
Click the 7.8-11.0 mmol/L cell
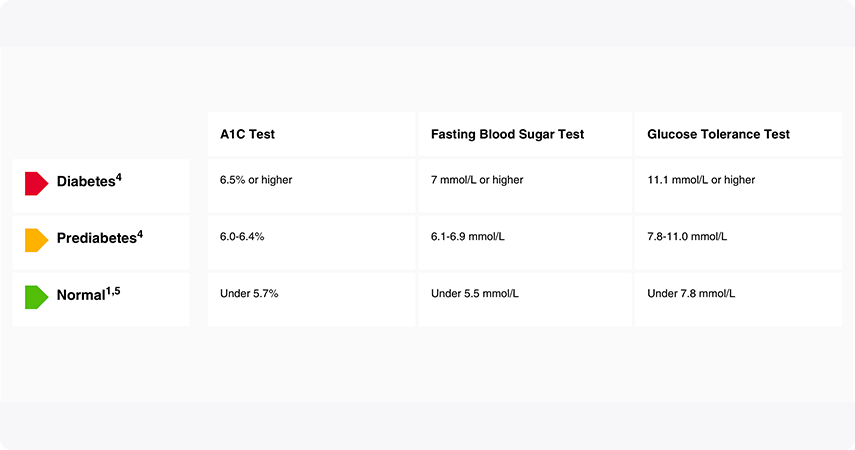point(738,243)
